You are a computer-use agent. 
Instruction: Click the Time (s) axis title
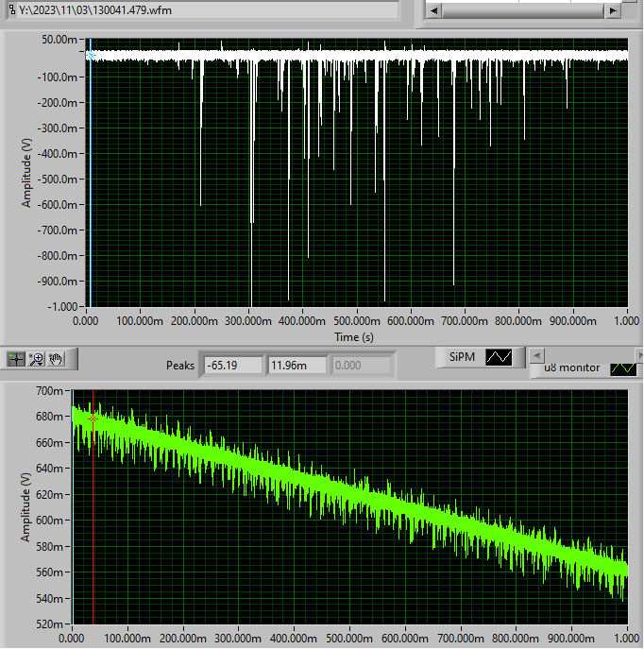(x=354, y=337)
